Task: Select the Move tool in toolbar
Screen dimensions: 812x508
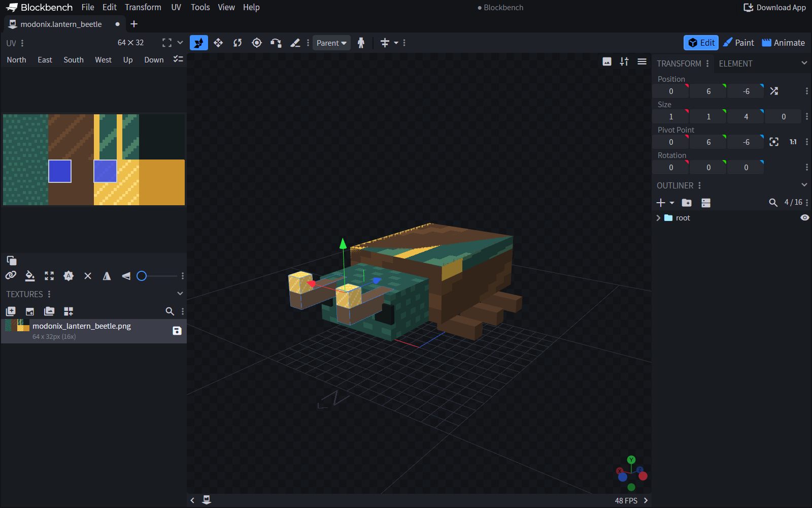Action: (x=199, y=43)
